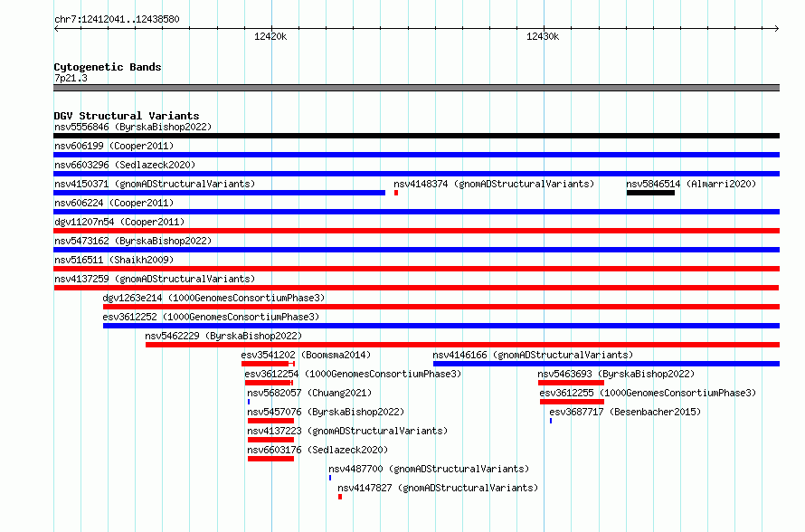Viewport: 805px width, 532px height.
Task: Select esv3612255 (1000GenomesConsortiumPhase3) label
Action: [648, 393]
